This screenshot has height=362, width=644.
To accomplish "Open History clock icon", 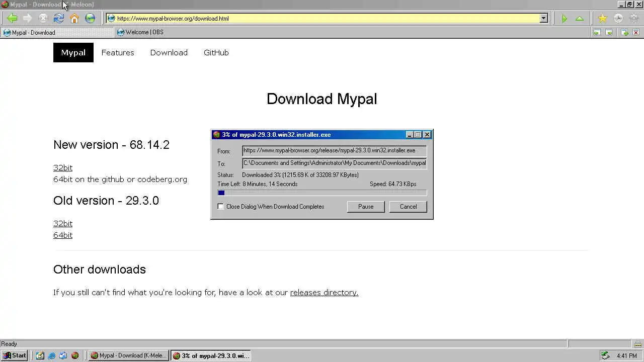I will 618,19.
